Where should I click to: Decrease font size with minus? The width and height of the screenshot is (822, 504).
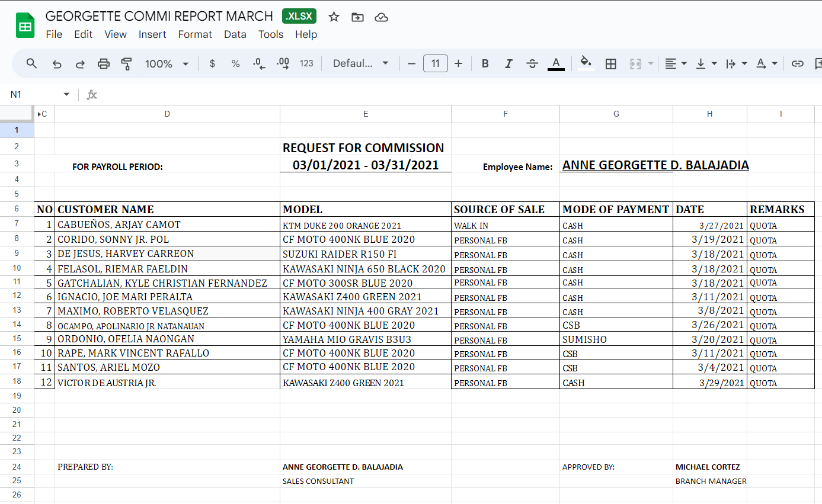coord(412,63)
